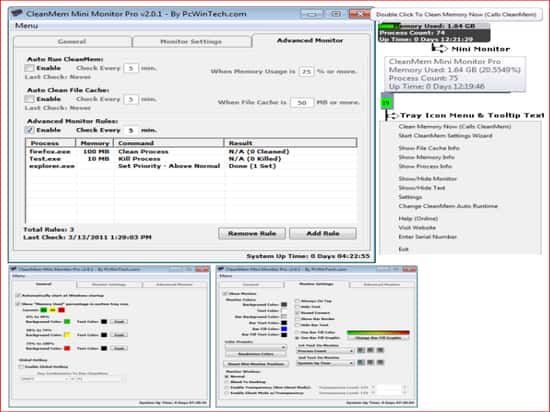
Task: Pick the yellow Background Color swatch for 50% to 74%
Action: (x=67, y=335)
